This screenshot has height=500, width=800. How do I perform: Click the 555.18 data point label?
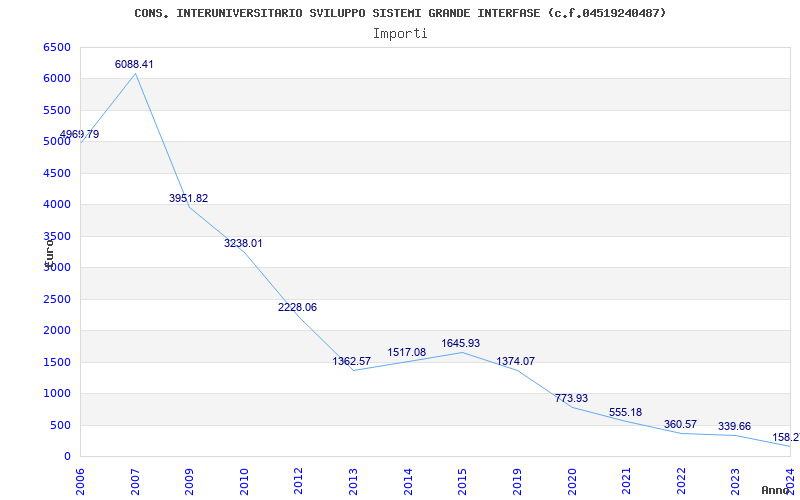[x=626, y=412]
